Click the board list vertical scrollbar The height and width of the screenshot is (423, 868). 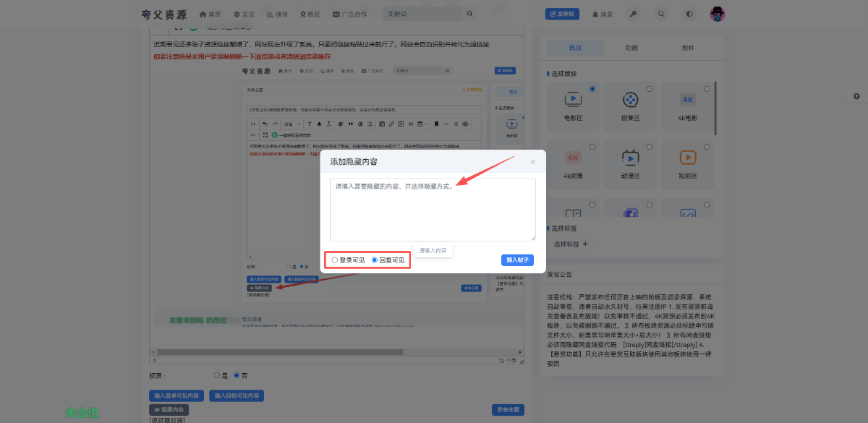coord(716,108)
